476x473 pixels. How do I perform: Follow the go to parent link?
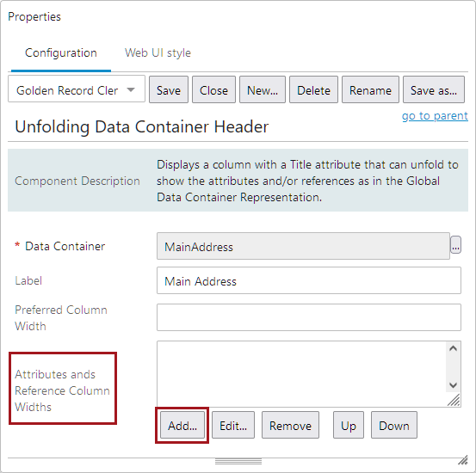435,115
